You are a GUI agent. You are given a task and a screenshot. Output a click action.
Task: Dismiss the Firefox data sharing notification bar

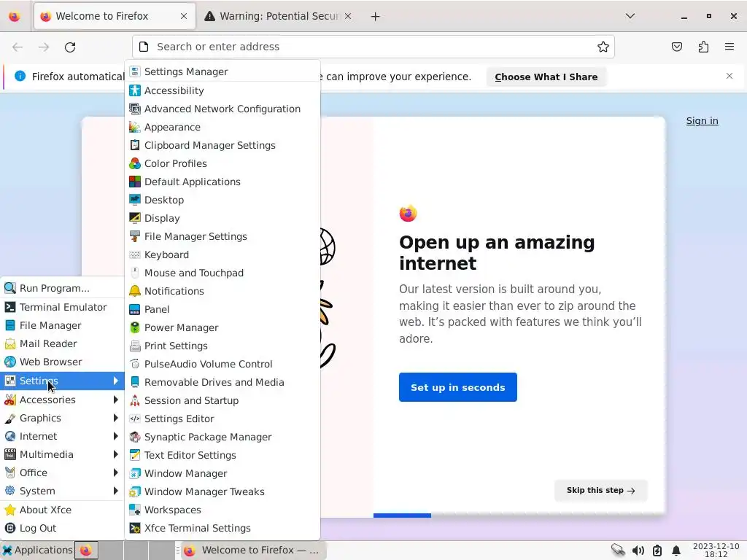coord(729,76)
